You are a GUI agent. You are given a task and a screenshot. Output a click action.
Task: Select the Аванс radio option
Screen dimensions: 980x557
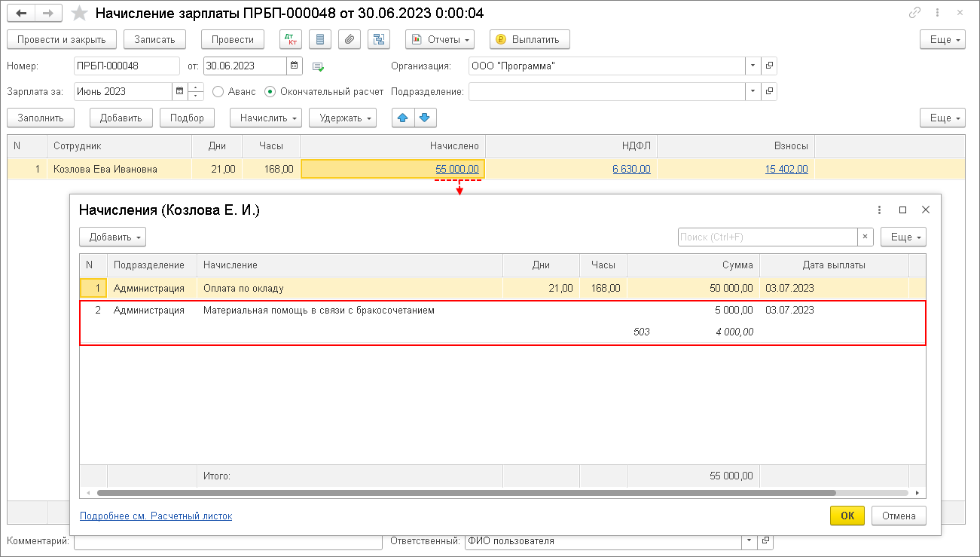coord(218,91)
